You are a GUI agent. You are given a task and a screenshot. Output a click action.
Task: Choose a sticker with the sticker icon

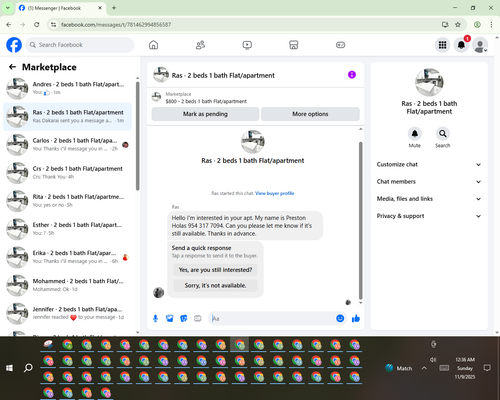coord(184,319)
